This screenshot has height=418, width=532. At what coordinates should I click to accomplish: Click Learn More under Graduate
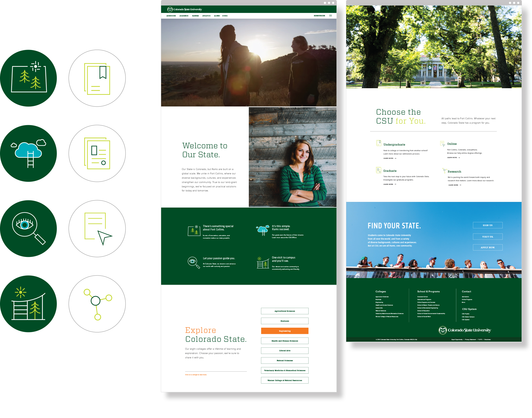390,184
